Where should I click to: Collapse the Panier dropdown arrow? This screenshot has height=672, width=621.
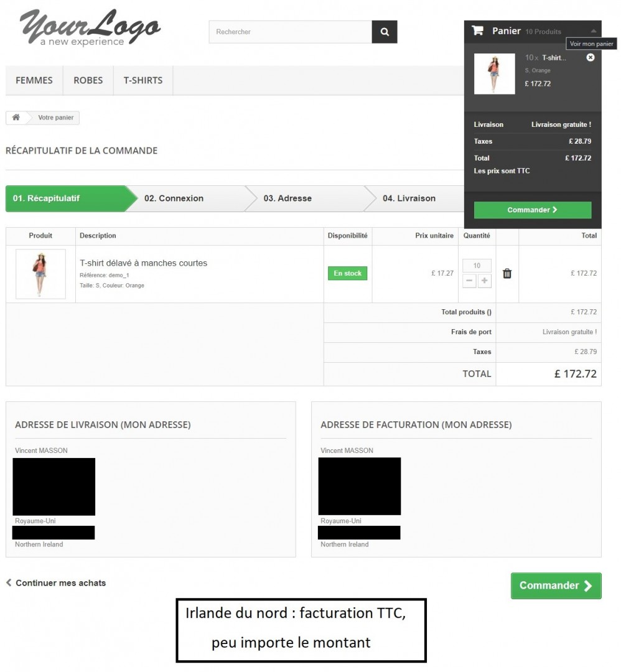click(x=594, y=31)
